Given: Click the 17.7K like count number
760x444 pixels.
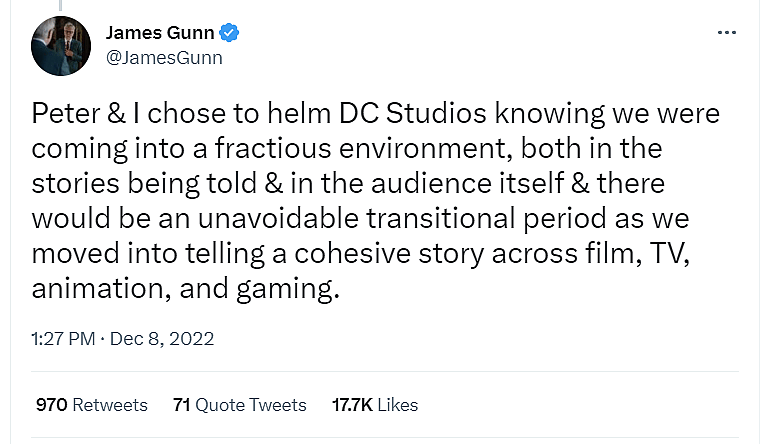Looking at the screenshot, I should pos(352,405).
